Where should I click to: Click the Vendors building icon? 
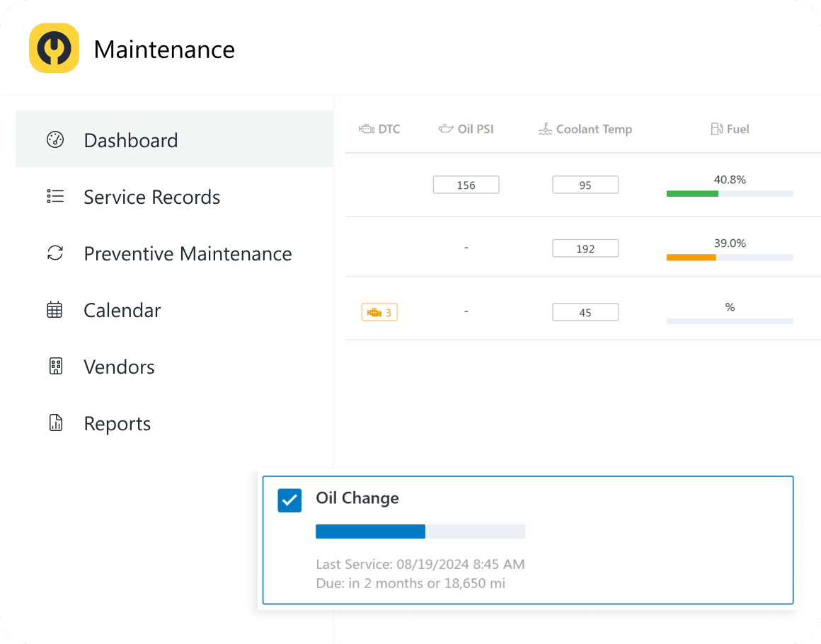(x=55, y=366)
